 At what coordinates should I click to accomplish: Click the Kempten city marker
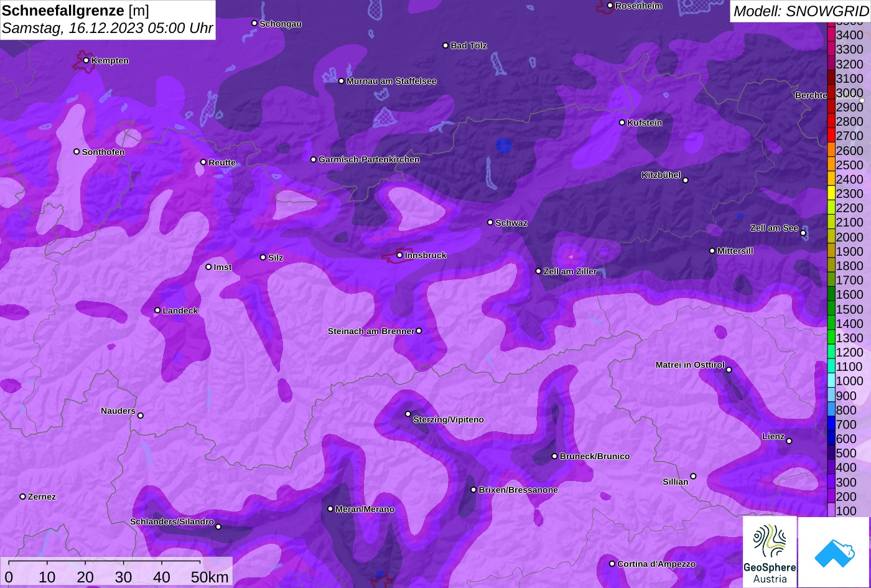pyautogui.click(x=86, y=60)
